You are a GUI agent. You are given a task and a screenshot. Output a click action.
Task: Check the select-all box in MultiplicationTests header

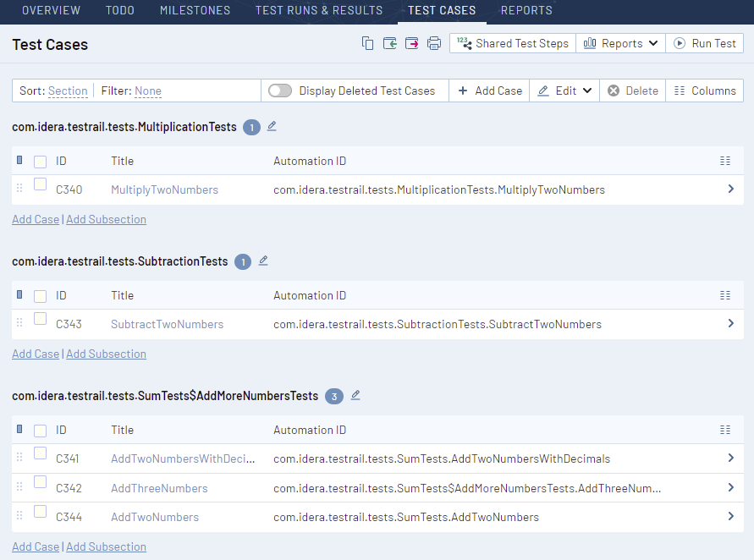(41, 162)
